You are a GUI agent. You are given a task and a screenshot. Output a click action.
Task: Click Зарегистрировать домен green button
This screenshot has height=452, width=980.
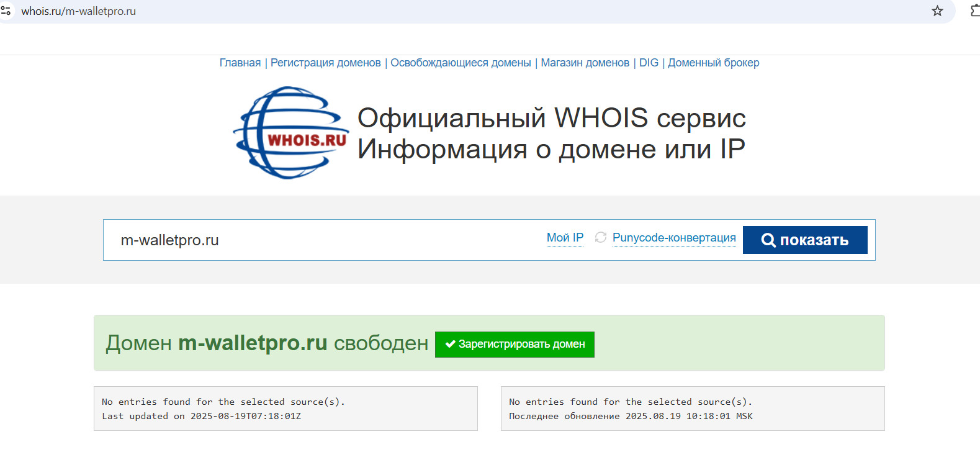[515, 345]
